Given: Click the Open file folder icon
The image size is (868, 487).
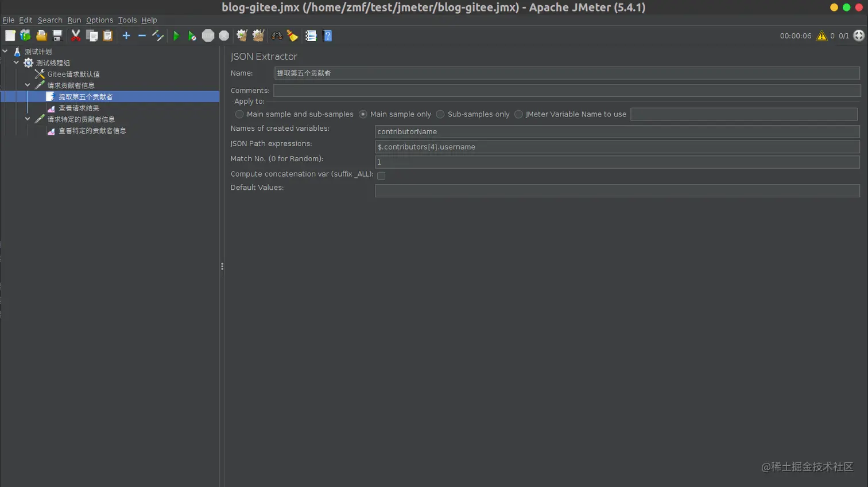Looking at the screenshot, I should (41, 36).
